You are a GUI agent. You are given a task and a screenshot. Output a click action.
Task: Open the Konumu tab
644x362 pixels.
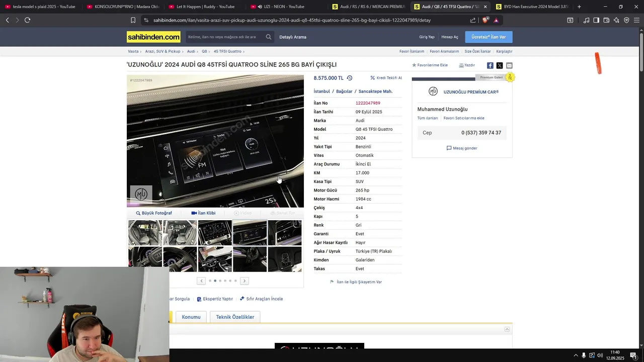191,317
